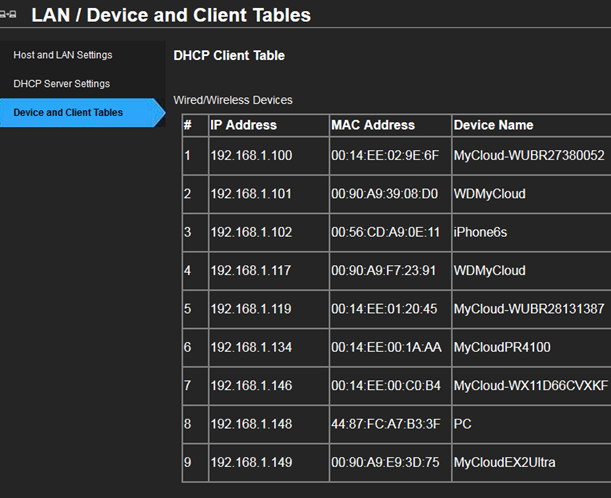This screenshot has width=611, height=498.
Task: Click WDMyCloud in row 2
Action: [489, 194]
